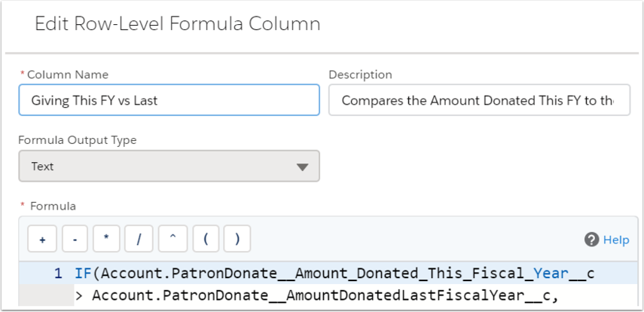Insert divide slash operator
Screen dimensions: 644x312
tap(139, 239)
